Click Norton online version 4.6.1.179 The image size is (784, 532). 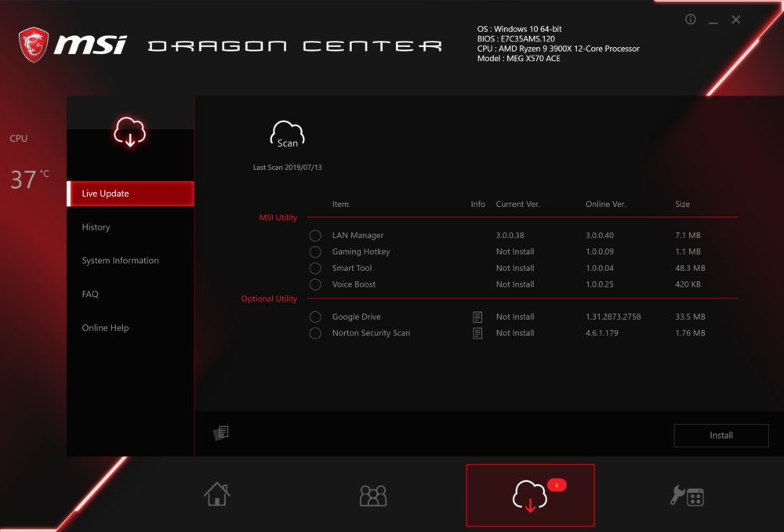point(601,333)
